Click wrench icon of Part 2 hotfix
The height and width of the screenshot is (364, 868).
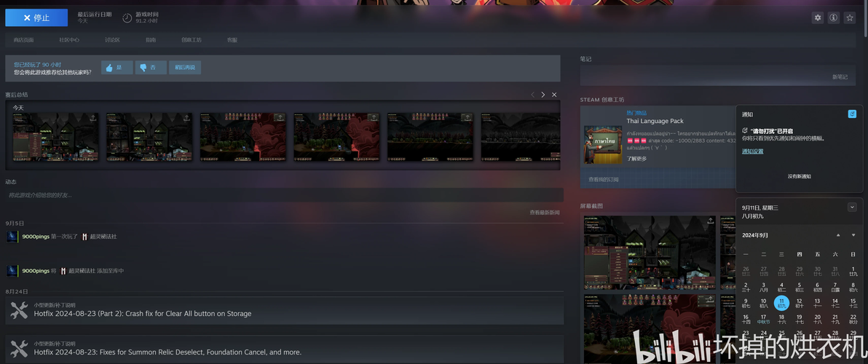click(x=19, y=310)
